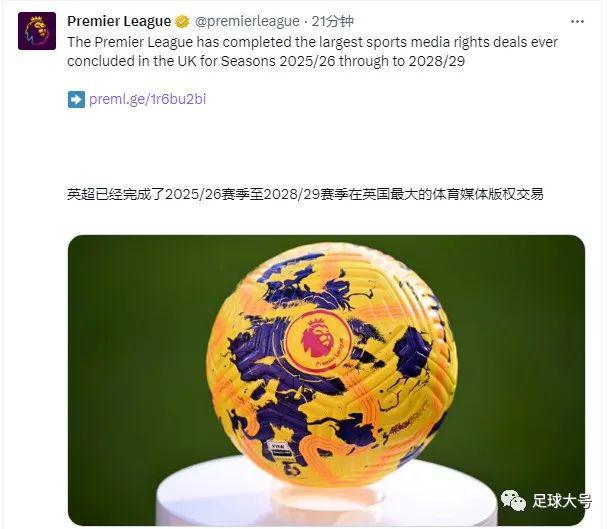This screenshot has height=529, width=612.
Task: Open the Premier League profile avatar
Action: tap(37, 31)
